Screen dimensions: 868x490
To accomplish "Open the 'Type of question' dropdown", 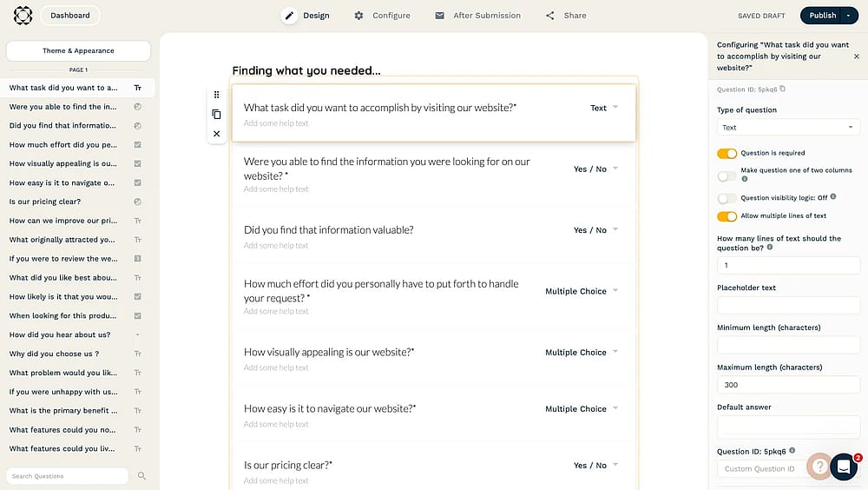I will [x=788, y=128].
